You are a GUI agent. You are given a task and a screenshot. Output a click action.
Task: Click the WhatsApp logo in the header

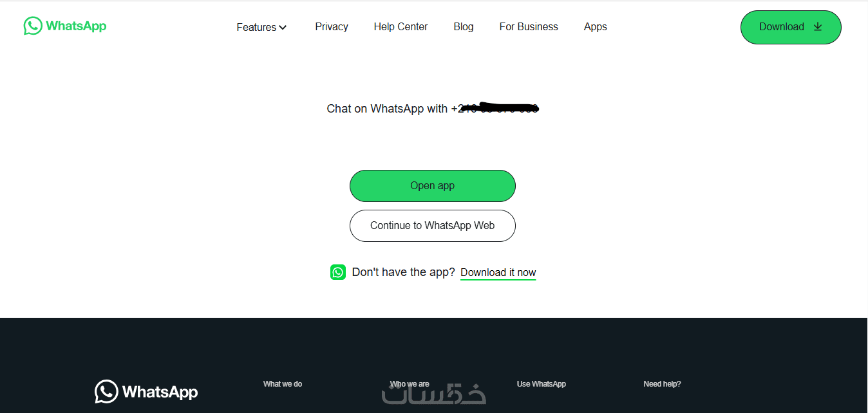[x=65, y=26]
